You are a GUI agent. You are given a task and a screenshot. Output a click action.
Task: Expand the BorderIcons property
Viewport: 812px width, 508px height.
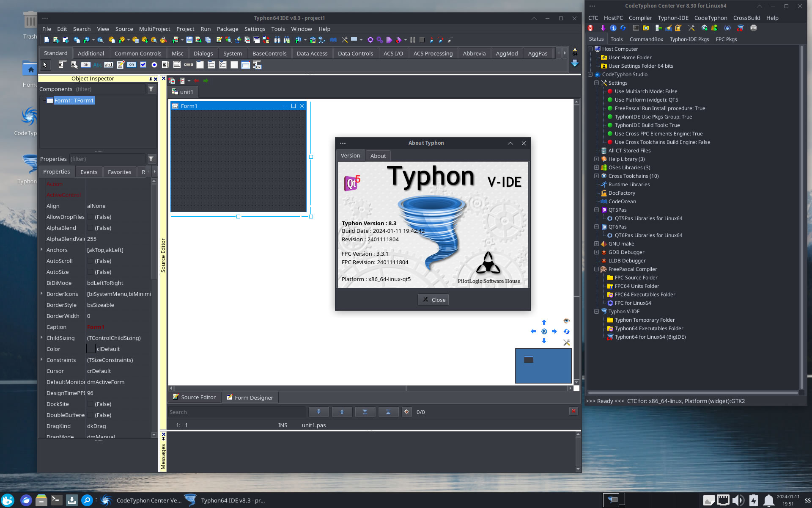tap(41, 294)
